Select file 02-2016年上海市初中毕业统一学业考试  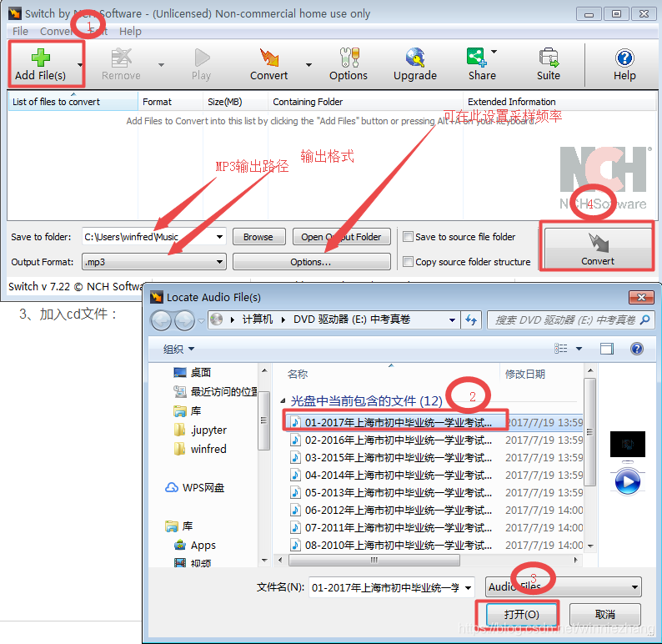coord(434,440)
